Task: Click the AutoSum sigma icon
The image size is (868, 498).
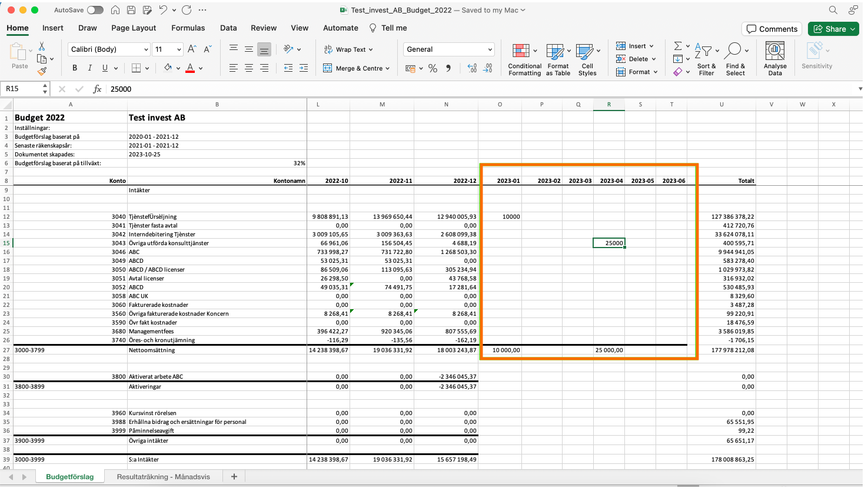Action: pyautogui.click(x=678, y=46)
